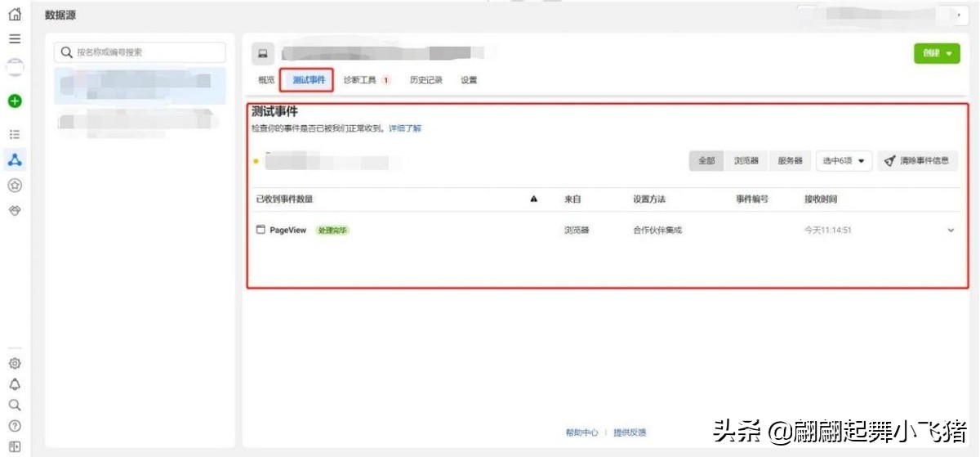Click the account avatar circle in sidebar
980x457 pixels.
pyautogui.click(x=15, y=68)
